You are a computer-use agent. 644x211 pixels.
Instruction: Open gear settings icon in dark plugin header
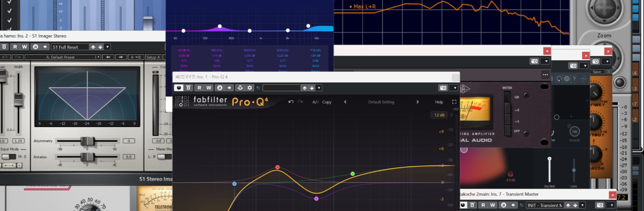click(x=567, y=79)
